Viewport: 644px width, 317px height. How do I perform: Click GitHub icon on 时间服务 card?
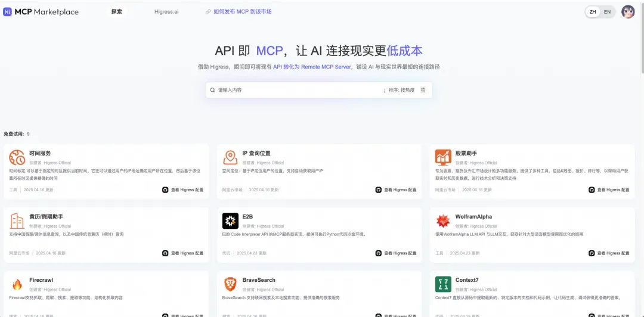tap(165, 189)
